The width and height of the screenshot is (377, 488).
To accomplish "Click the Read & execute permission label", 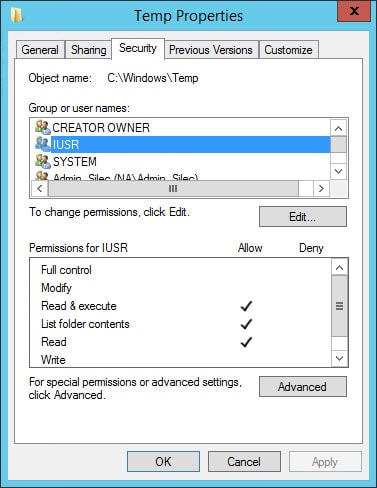I will click(x=79, y=306).
